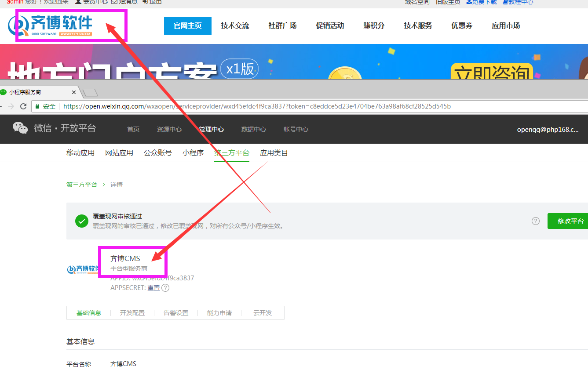Click the 第三方平台 breadcrumb link
The height and width of the screenshot is (370, 588).
coord(82,185)
